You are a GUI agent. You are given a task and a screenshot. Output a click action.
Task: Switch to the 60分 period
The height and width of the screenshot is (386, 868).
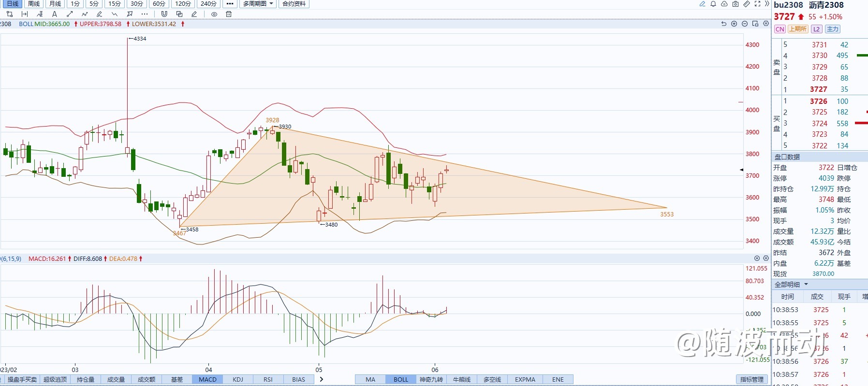[x=159, y=4]
